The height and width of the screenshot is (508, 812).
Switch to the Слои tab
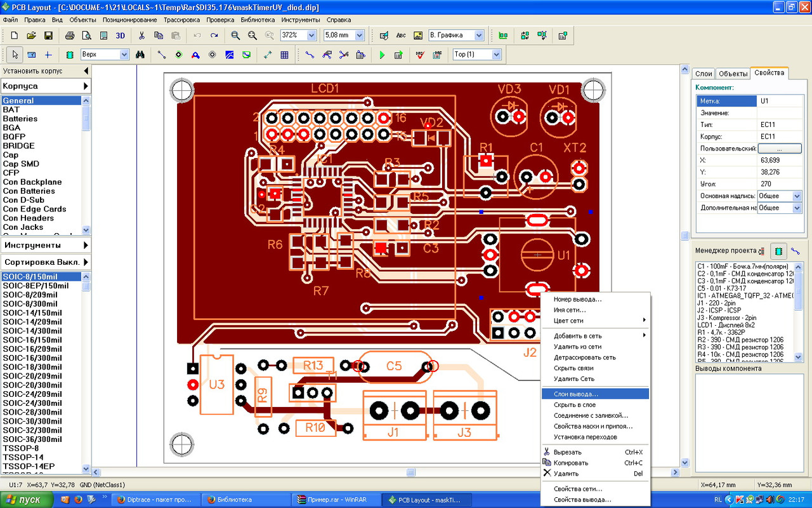pos(704,74)
